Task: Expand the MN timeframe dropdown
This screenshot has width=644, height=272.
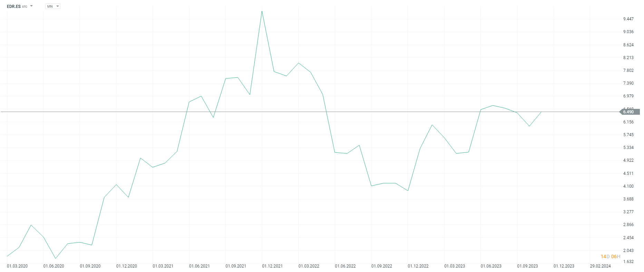Action: click(57, 6)
